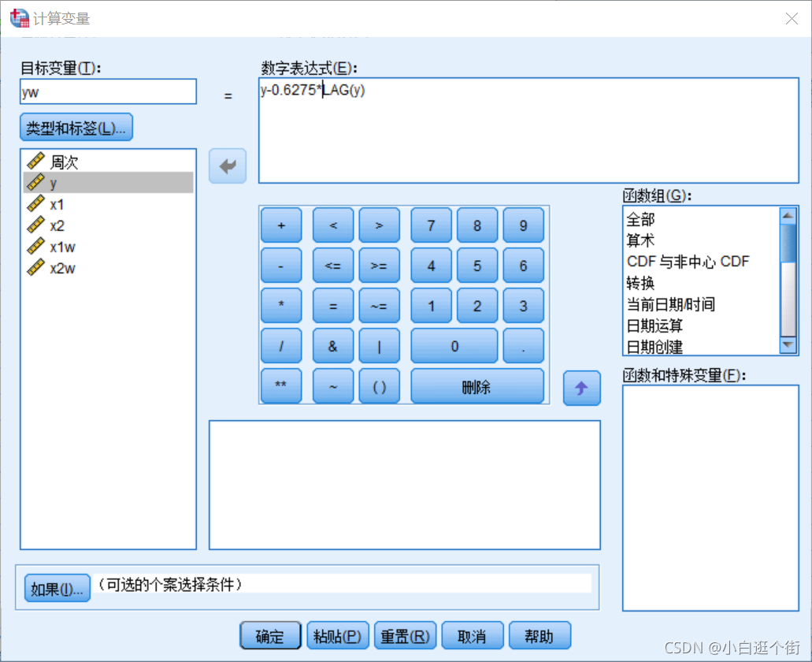
Task: Click the greater-or-equal >= operator button
Action: pos(380,266)
